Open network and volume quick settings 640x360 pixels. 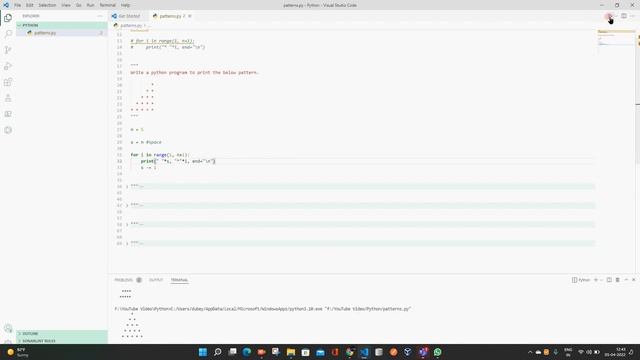pyautogui.click(x=589, y=352)
